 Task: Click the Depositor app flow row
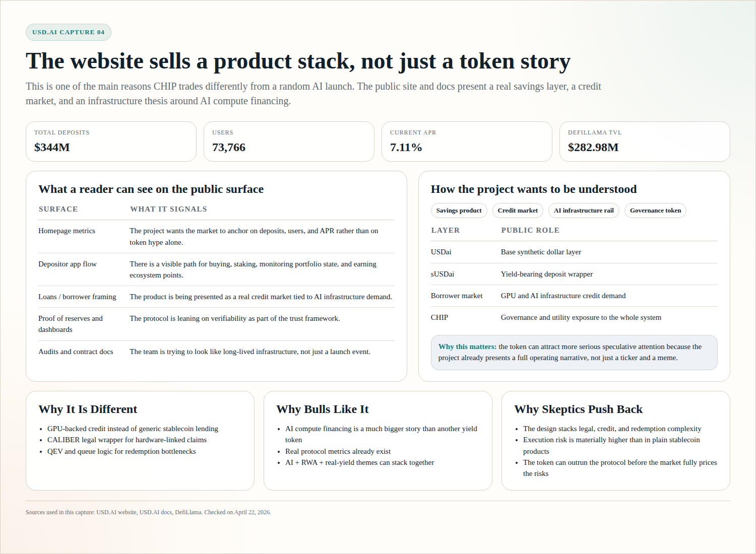pyautogui.click(x=216, y=269)
